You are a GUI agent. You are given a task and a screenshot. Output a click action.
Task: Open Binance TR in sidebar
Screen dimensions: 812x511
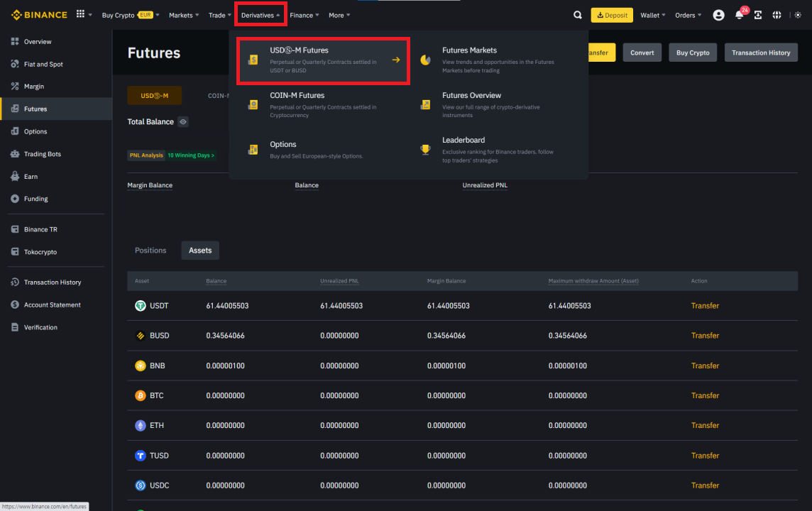tap(56, 229)
